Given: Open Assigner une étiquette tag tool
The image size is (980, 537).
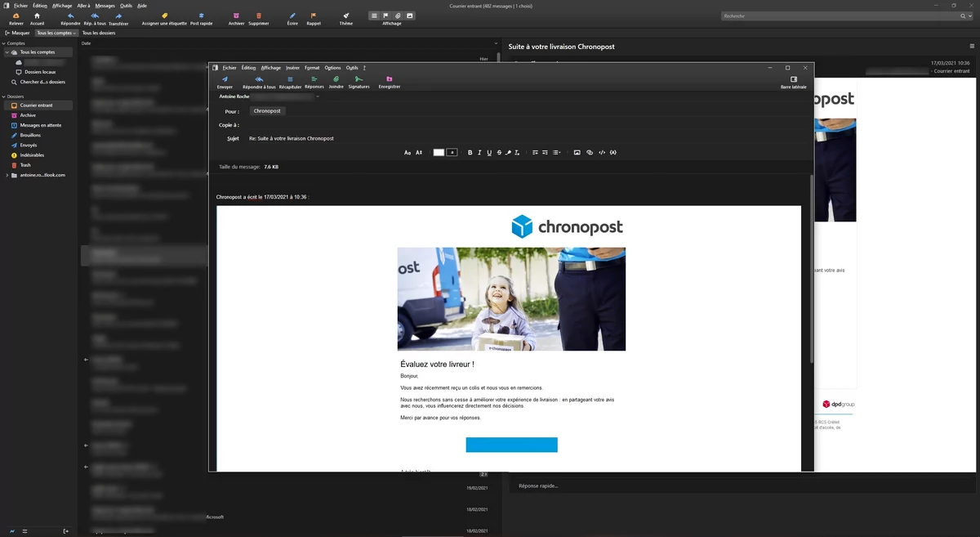Looking at the screenshot, I should click(164, 19).
